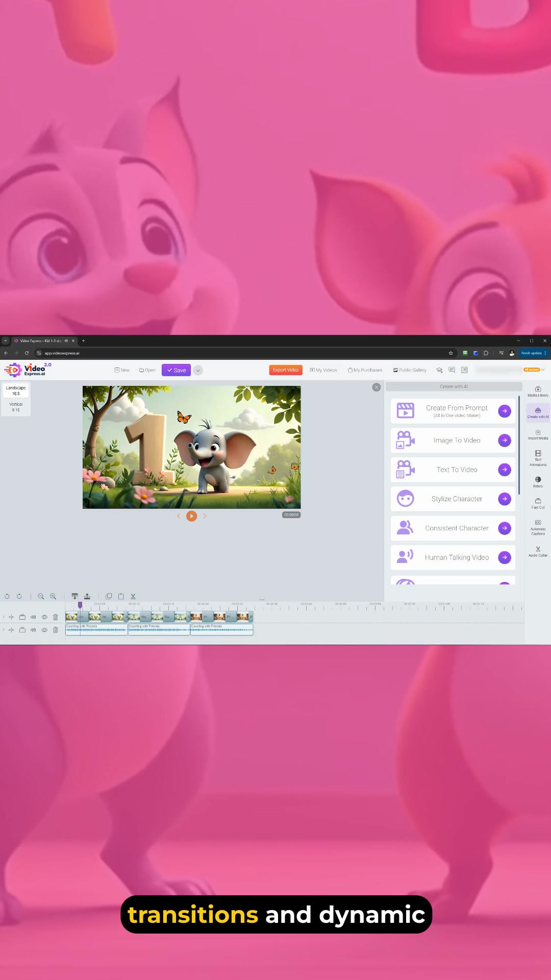Go to My Purchases

click(x=365, y=370)
